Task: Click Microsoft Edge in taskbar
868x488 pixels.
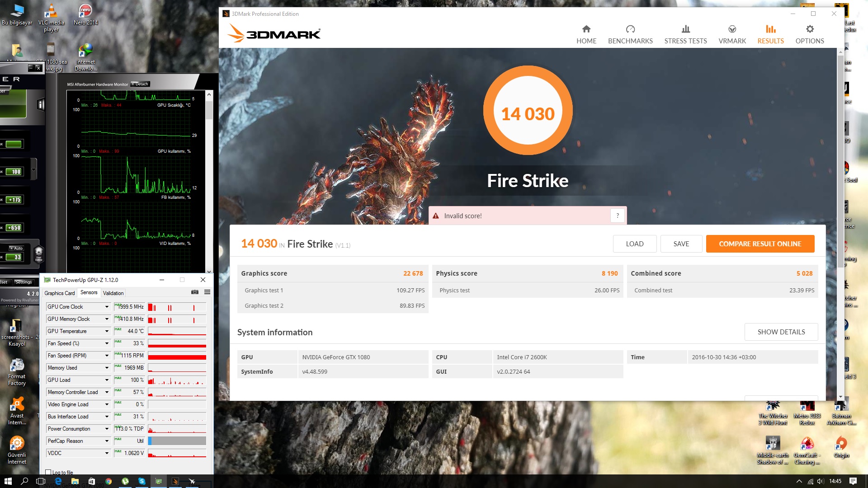Action: pos(58,481)
